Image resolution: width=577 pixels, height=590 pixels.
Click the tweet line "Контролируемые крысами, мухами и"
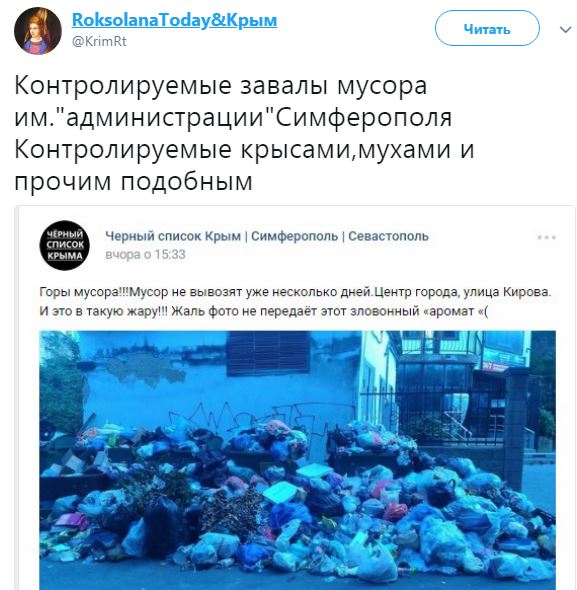244,150
